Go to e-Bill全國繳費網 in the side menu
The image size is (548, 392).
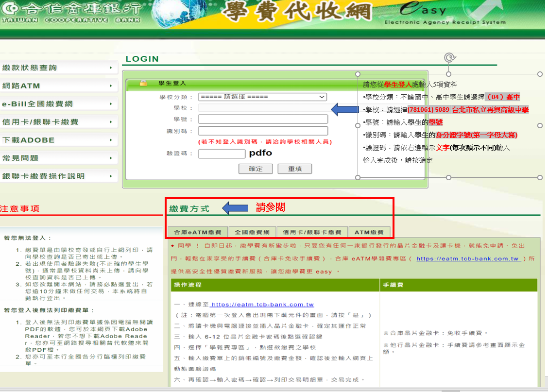point(58,104)
